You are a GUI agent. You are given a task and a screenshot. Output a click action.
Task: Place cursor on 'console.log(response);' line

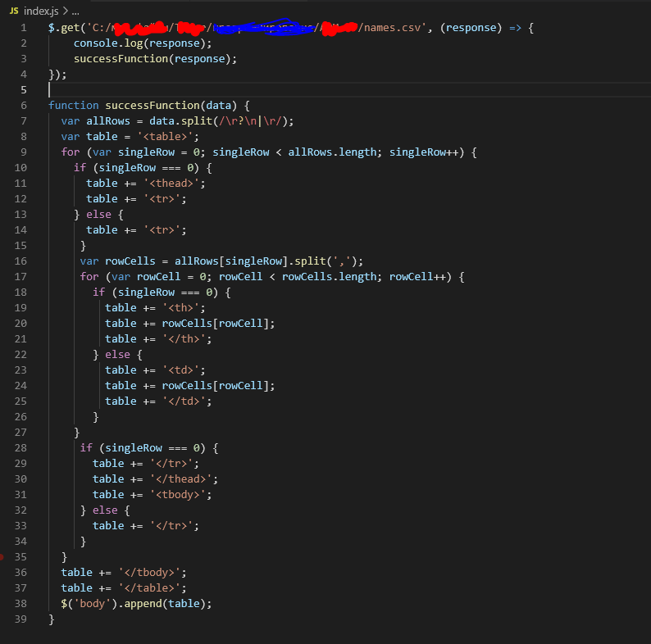coord(143,43)
